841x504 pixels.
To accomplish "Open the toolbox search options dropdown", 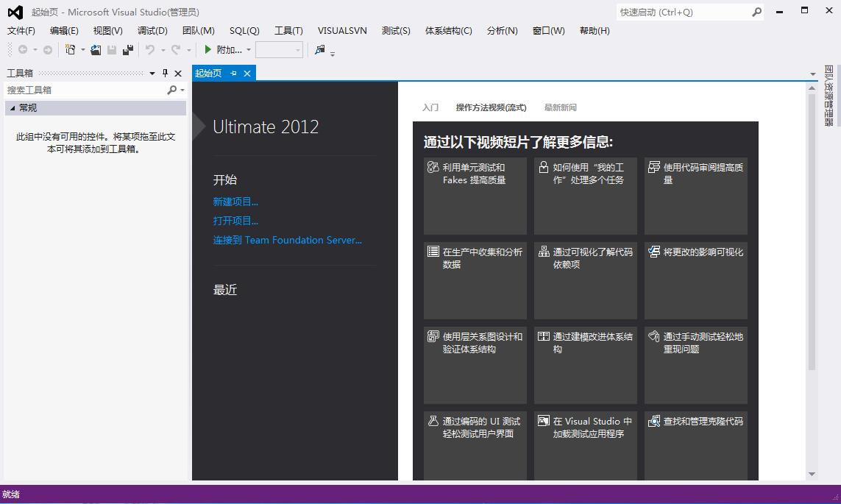I will coord(182,90).
